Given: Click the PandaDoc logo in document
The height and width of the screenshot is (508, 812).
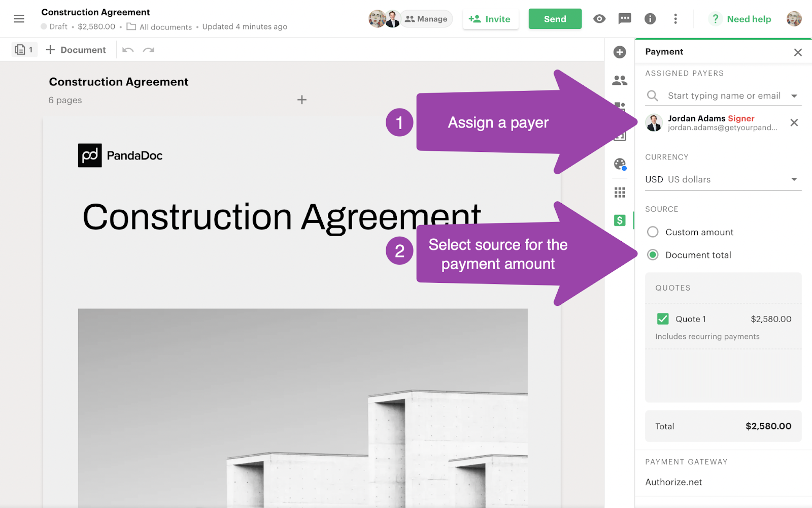Looking at the screenshot, I should [120, 155].
